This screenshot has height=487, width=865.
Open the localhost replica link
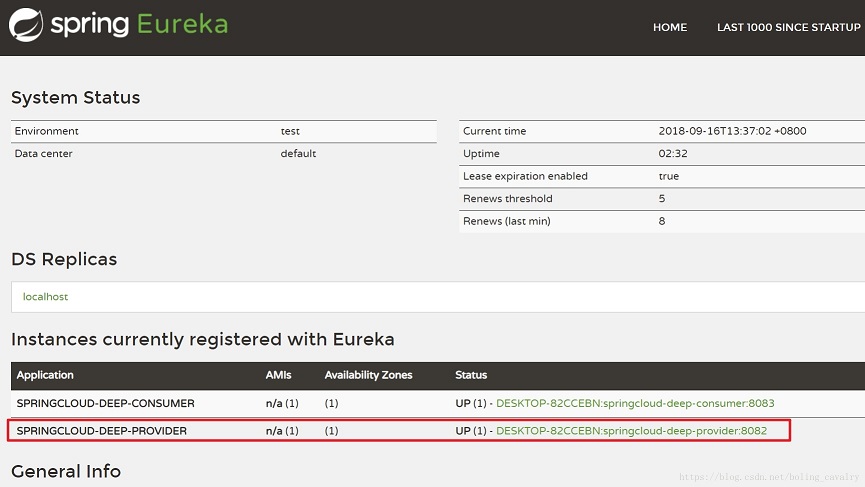pos(45,297)
